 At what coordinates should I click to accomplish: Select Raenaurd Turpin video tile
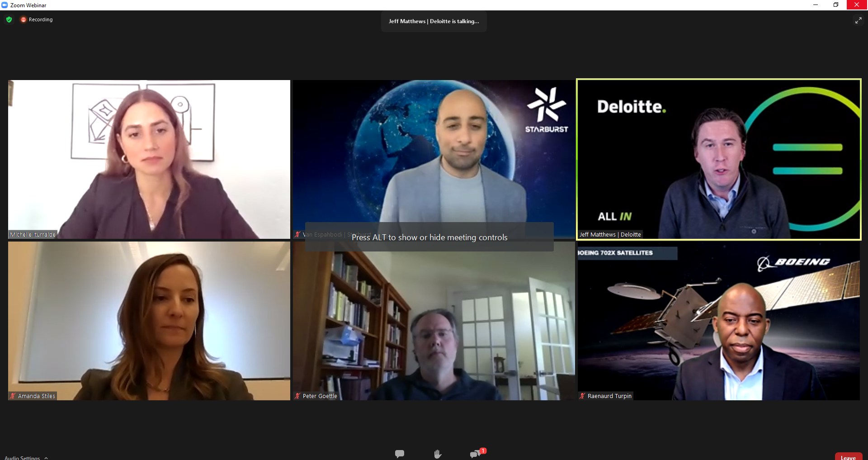pyautogui.click(x=719, y=321)
